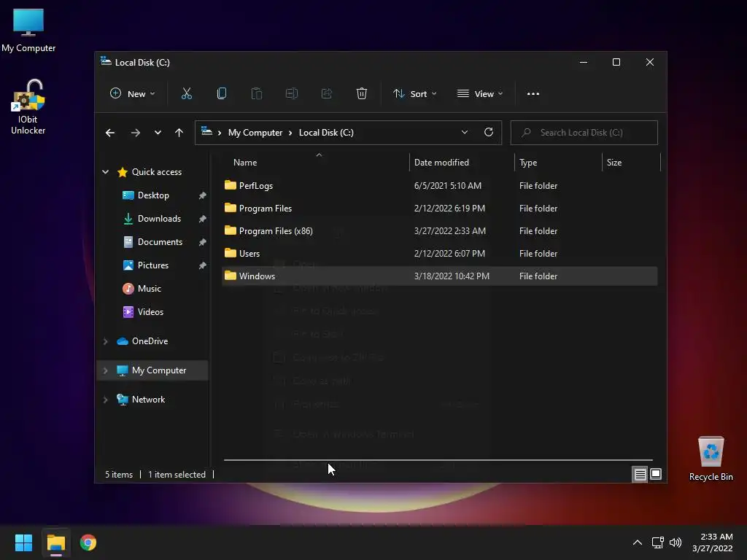Image resolution: width=747 pixels, height=560 pixels.
Task: Click the horizontal scrollbar in file list
Action: [438, 460]
